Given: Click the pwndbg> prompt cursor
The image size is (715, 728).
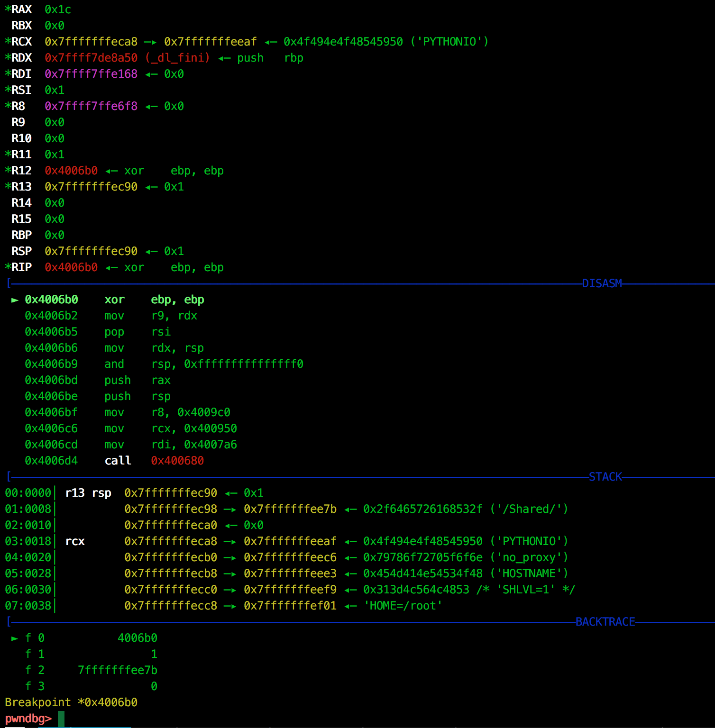Looking at the screenshot, I should (x=61, y=719).
